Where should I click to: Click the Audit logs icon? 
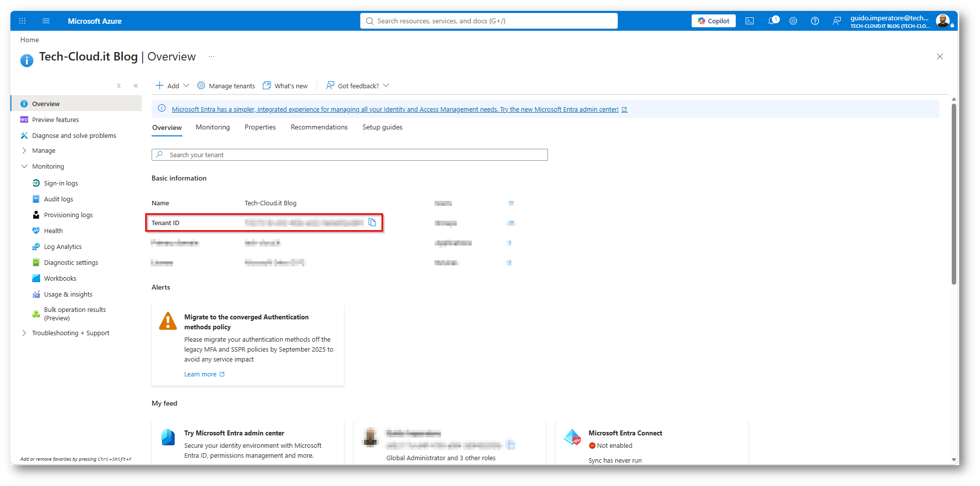coord(36,199)
